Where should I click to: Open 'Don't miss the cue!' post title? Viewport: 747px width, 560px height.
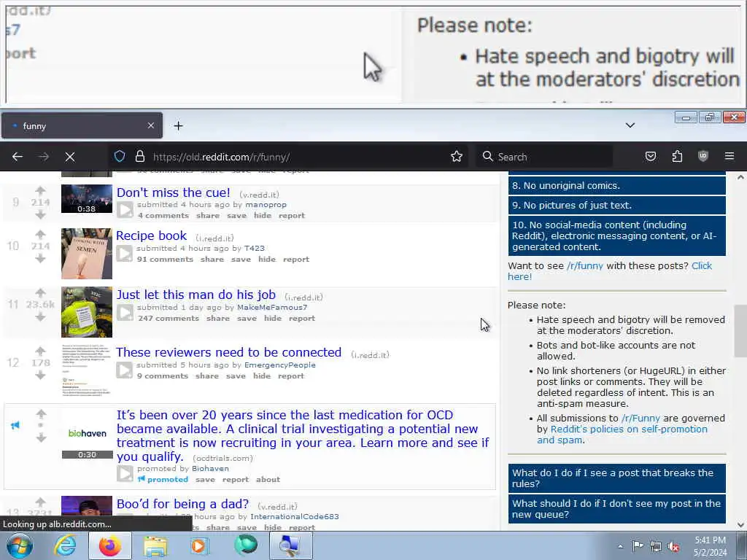(x=174, y=192)
